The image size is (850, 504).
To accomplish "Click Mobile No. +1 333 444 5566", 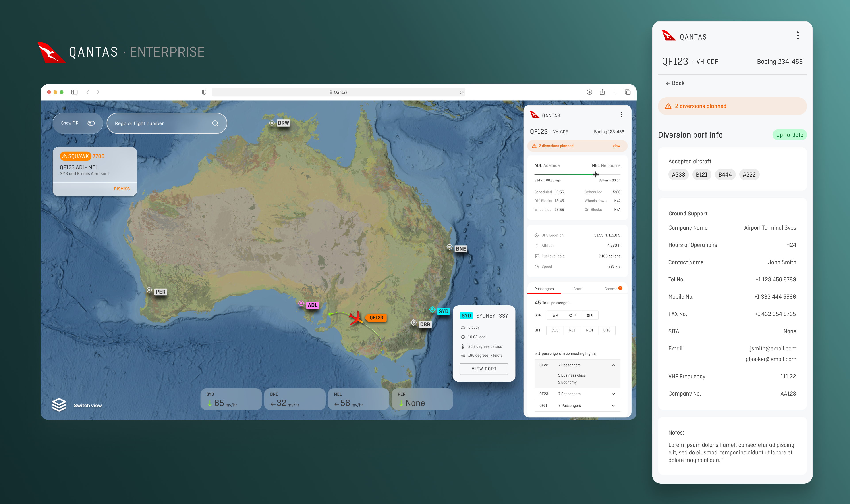I will point(775,297).
